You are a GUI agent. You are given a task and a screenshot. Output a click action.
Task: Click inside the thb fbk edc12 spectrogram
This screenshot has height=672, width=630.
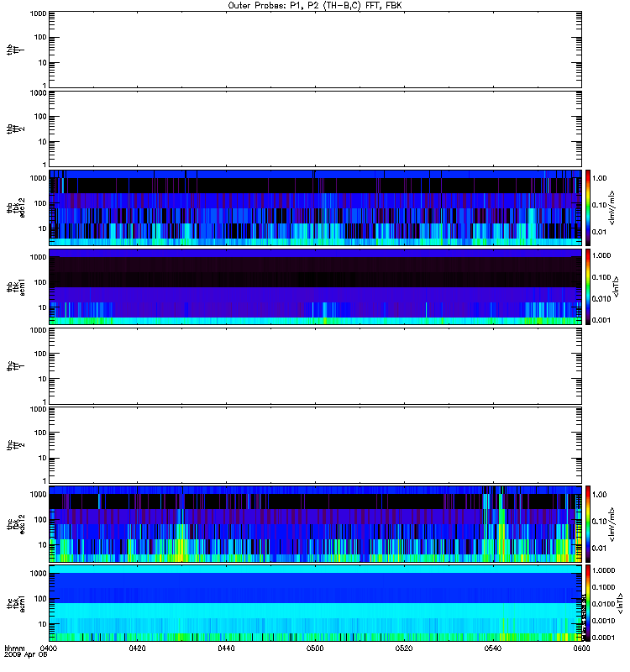coord(315,207)
